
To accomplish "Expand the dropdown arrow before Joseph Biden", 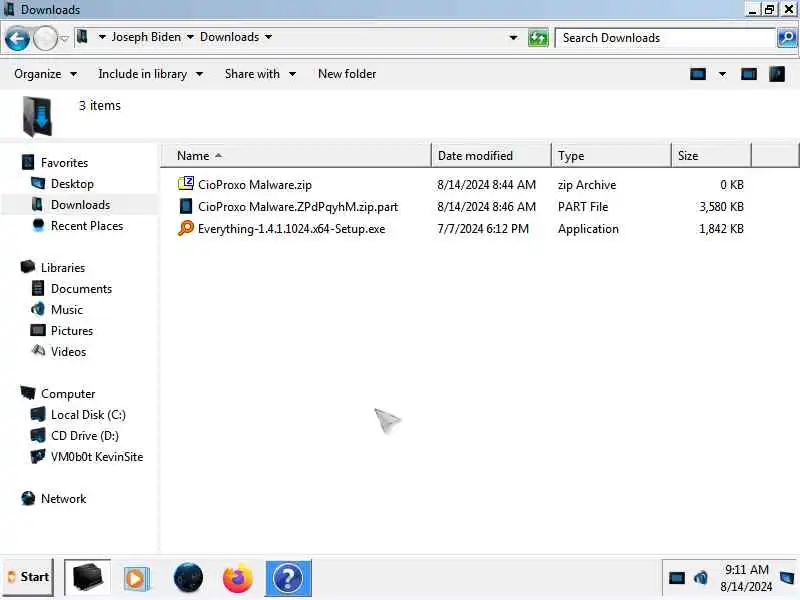I will (x=102, y=37).
